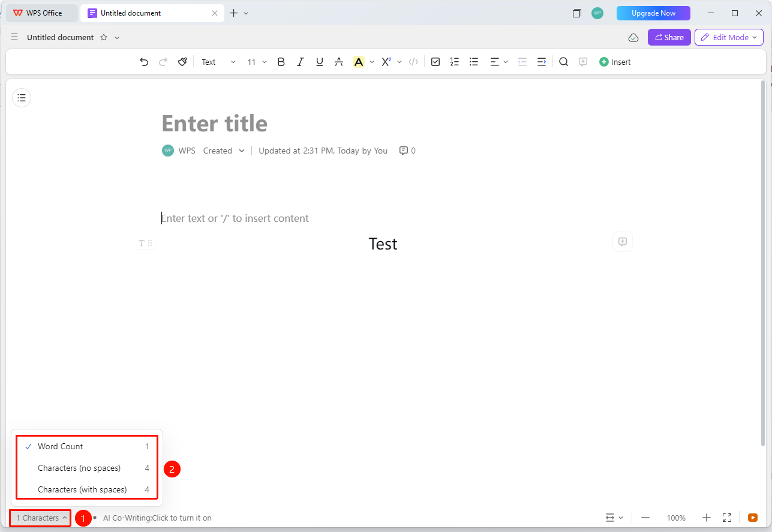Star the Untitled document as favorite
The height and width of the screenshot is (532, 772).
(104, 37)
